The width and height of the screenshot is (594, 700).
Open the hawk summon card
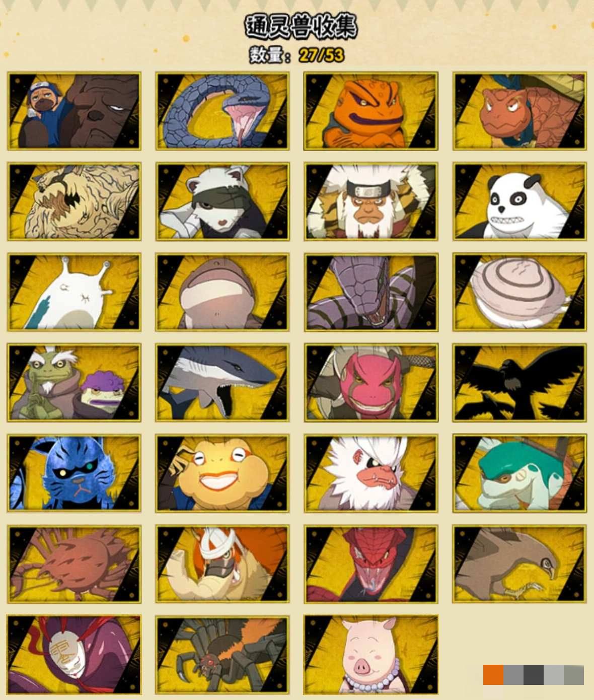pyautogui.click(x=519, y=564)
